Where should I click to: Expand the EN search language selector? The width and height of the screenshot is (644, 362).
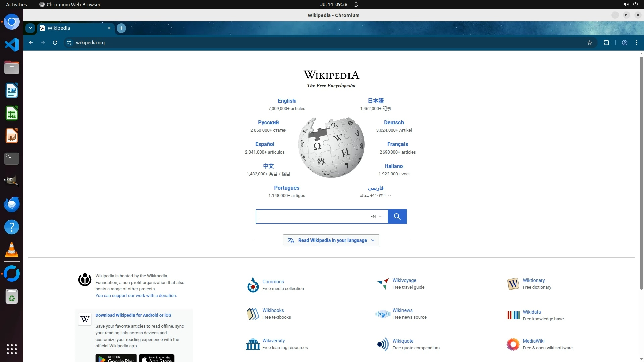(x=376, y=217)
